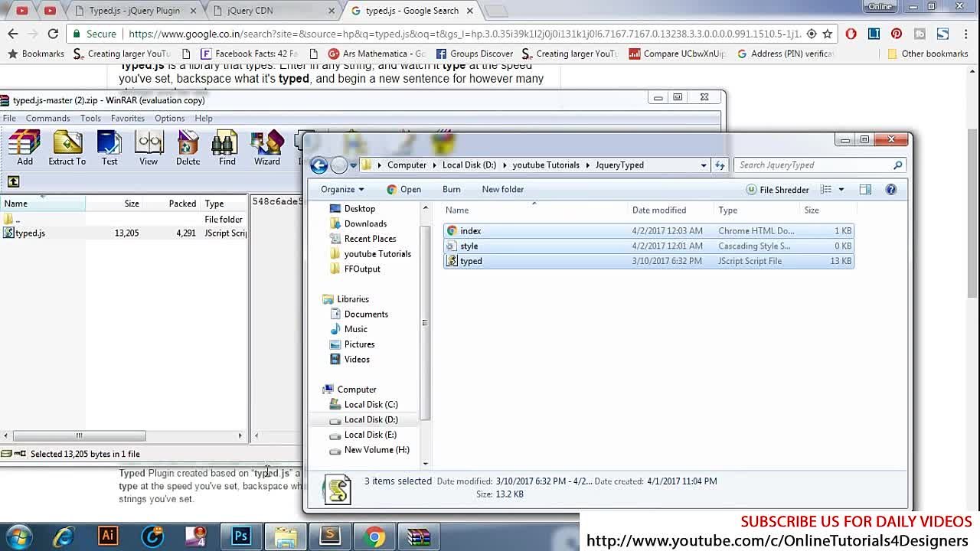Select the typed JScript file in Explorer
Image resolution: width=980 pixels, height=551 pixels.
(648, 261)
